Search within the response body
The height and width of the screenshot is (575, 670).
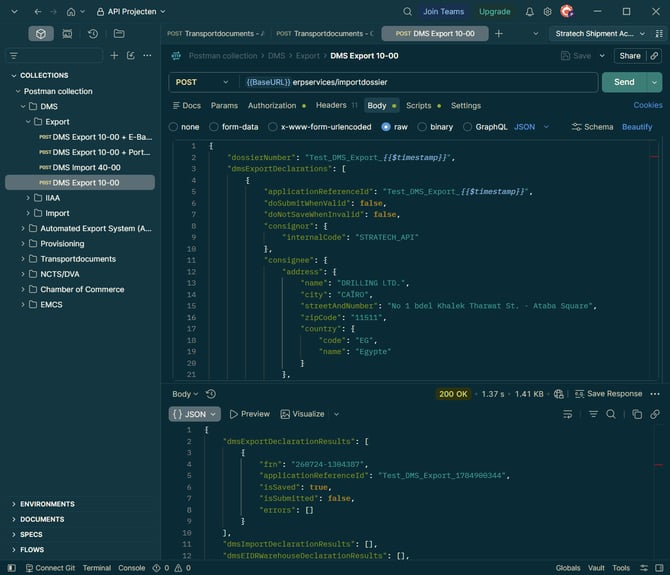(611, 414)
